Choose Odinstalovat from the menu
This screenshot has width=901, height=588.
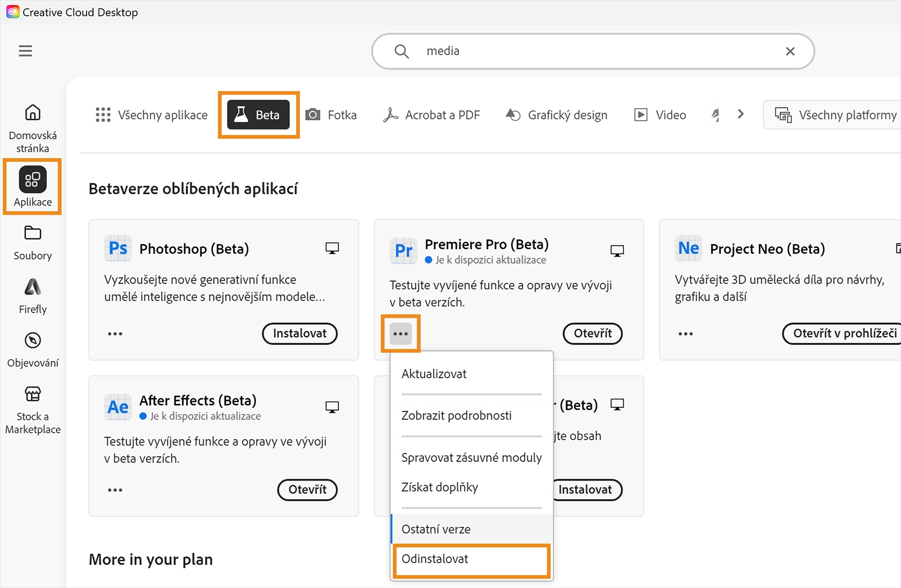tap(471, 559)
